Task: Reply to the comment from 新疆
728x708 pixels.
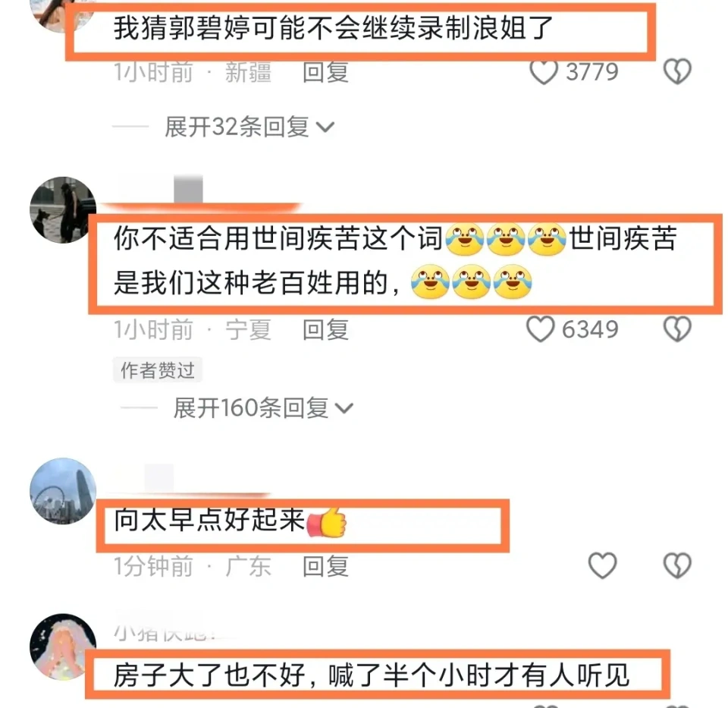Action: pos(325,73)
